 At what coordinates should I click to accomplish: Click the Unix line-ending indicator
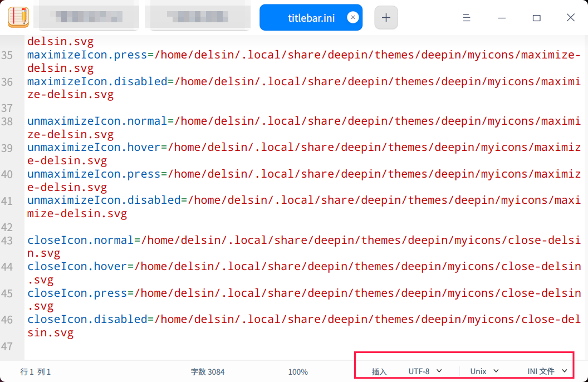tap(479, 371)
